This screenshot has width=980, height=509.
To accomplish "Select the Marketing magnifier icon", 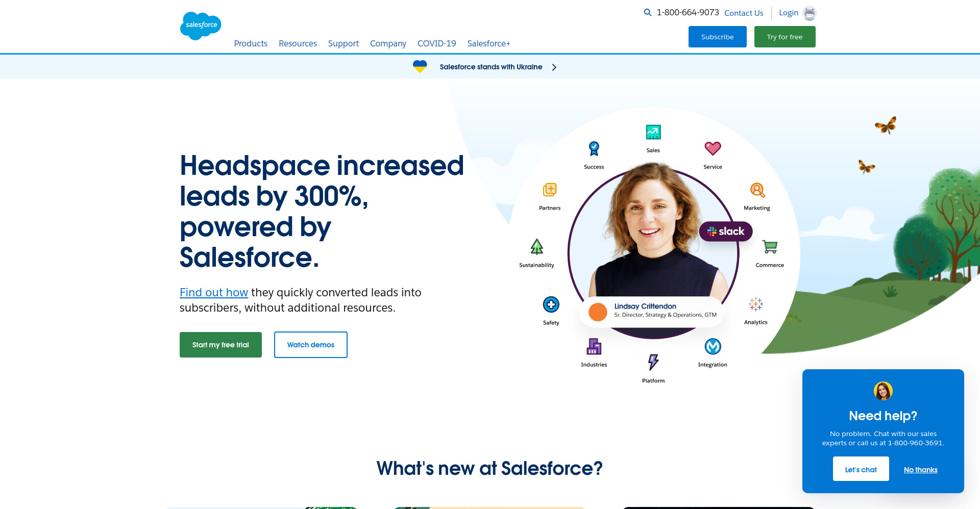I will point(757,190).
